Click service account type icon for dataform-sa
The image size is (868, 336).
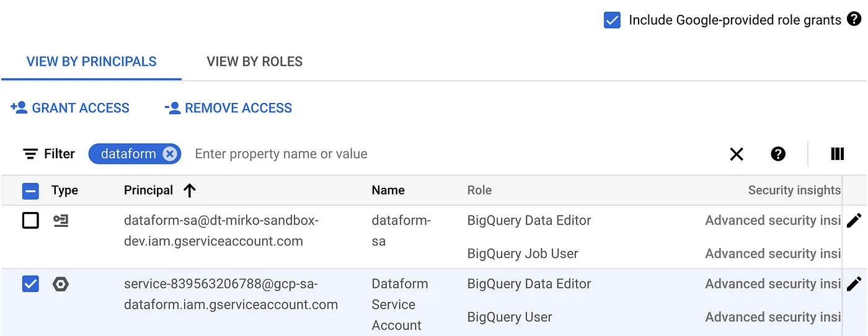tap(61, 221)
